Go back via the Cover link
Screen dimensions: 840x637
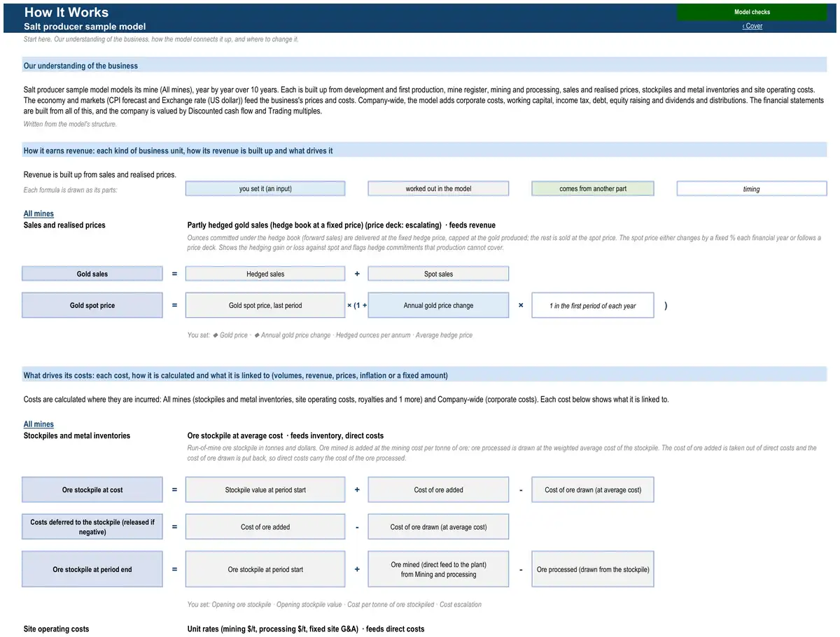coord(752,26)
